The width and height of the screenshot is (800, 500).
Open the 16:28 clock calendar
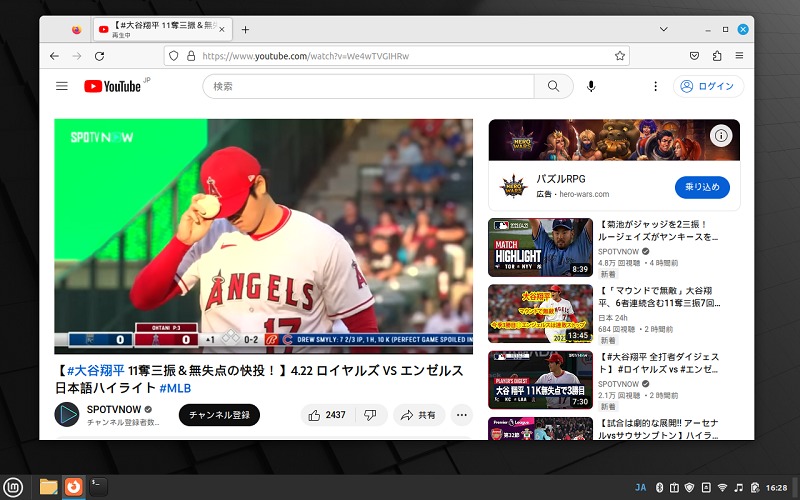tap(777, 488)
